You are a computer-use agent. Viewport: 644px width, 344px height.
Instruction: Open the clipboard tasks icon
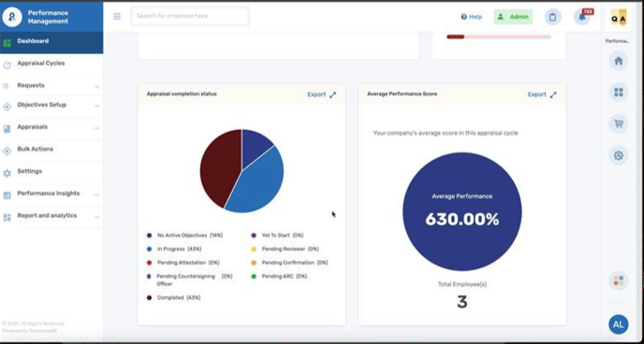(553, 17)
